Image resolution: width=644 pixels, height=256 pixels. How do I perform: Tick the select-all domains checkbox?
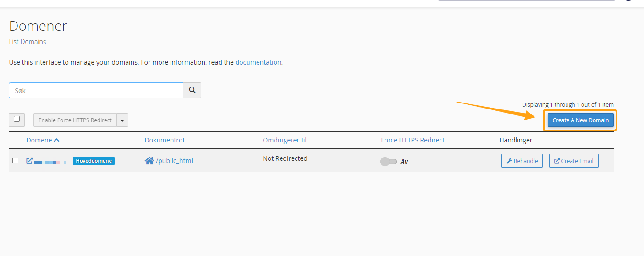point(17,119)
